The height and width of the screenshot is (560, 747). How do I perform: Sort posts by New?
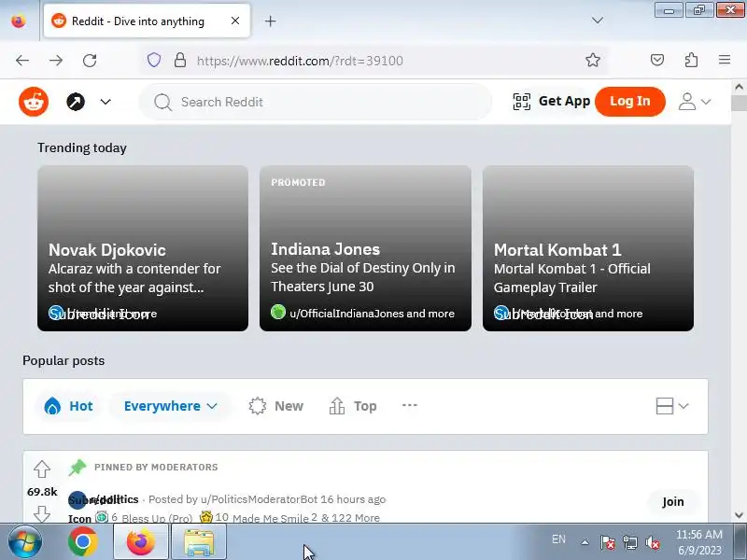(x=275, y=406)
